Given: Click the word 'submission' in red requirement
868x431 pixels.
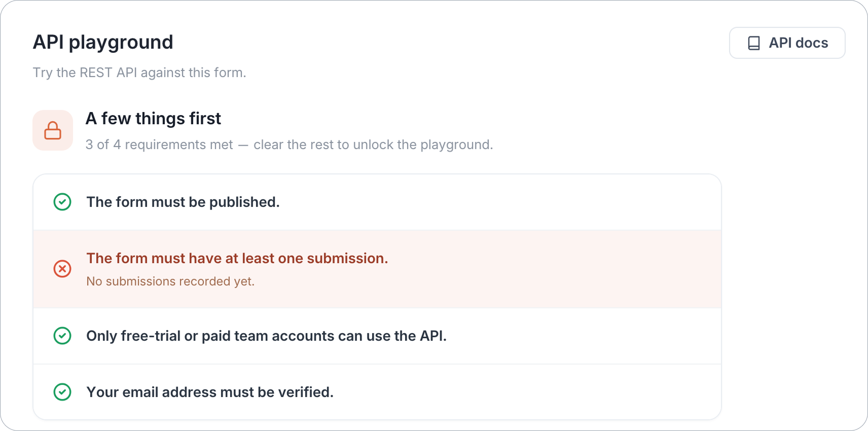Looking at the screenshot, I should 345,258.
